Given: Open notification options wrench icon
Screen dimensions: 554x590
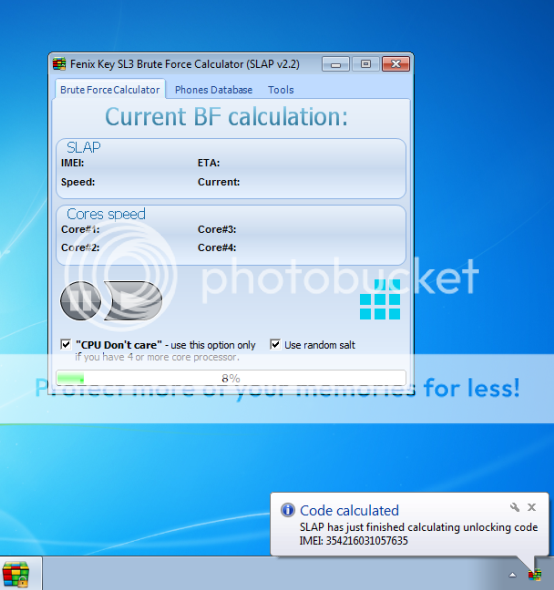Looking at the screenshot, I should [x=514, y=507].
